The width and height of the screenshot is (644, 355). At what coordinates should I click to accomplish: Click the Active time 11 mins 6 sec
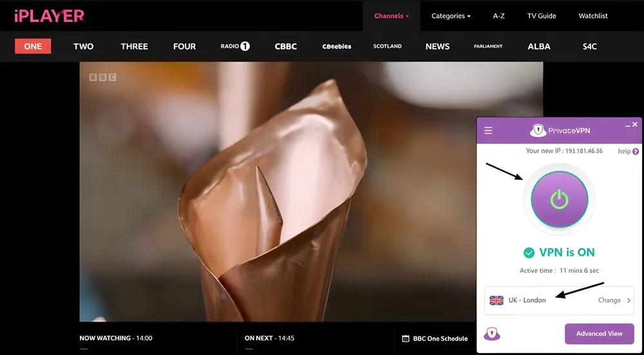pos(559,271)
